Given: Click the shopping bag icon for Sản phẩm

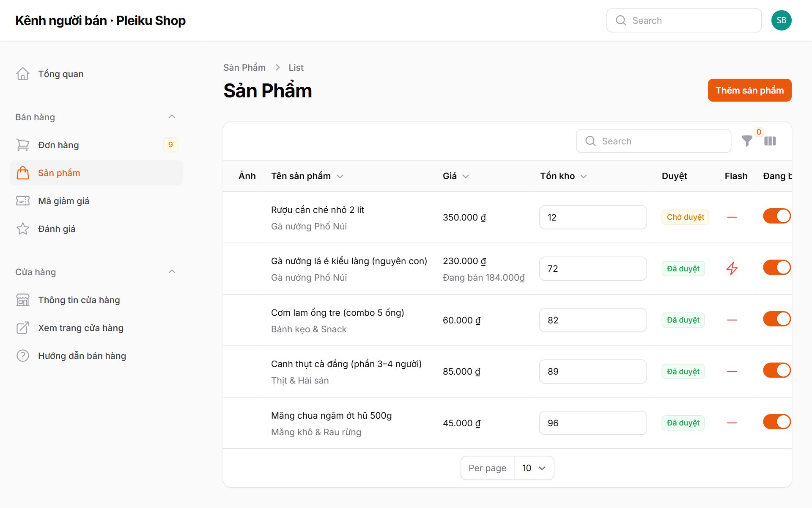Looking at the screenshot, I should click(23, 173).
